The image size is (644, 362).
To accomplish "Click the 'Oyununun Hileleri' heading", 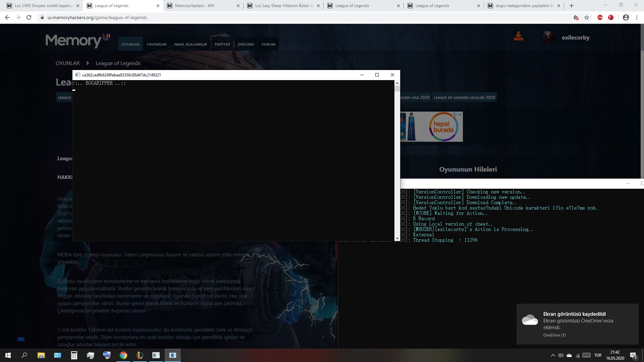I will tap(468, 170).
